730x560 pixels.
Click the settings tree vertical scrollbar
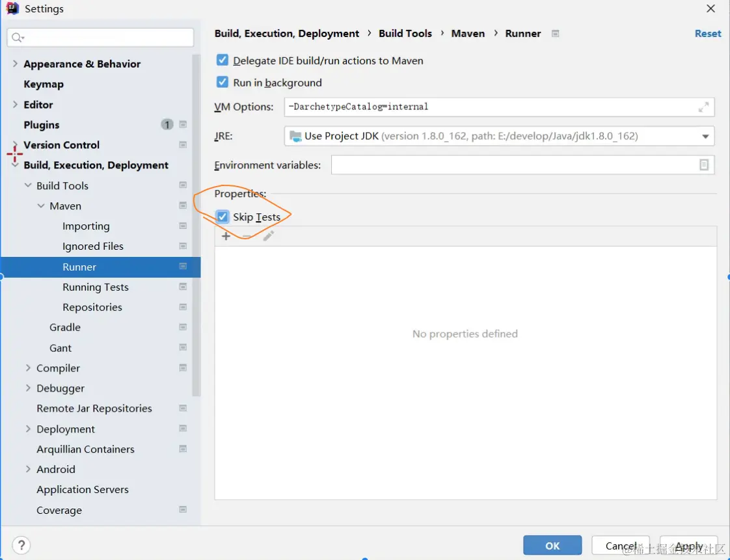[196, 226]
